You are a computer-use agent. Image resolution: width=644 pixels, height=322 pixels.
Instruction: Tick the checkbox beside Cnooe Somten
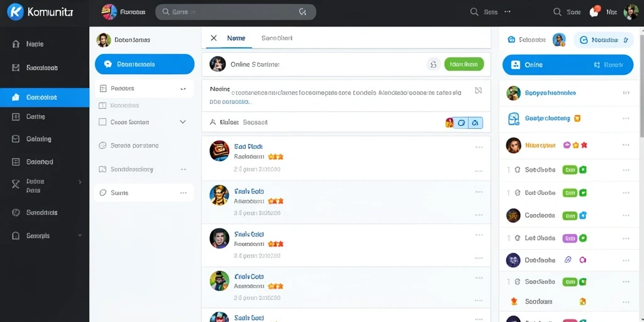[x=103, y=122]
